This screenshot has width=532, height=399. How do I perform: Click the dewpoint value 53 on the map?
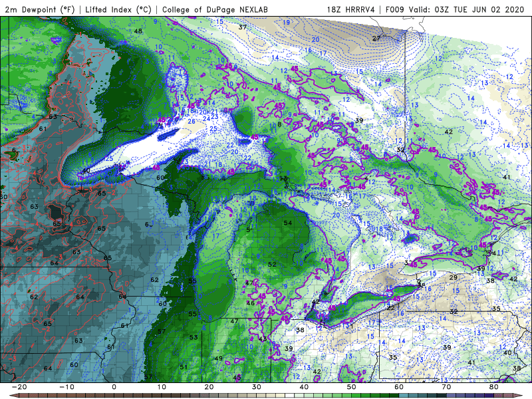coord(194,337)
